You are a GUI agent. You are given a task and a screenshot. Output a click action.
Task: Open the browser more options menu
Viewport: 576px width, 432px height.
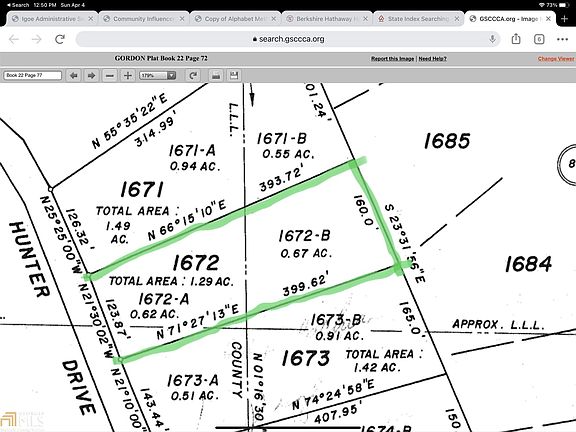562,39
